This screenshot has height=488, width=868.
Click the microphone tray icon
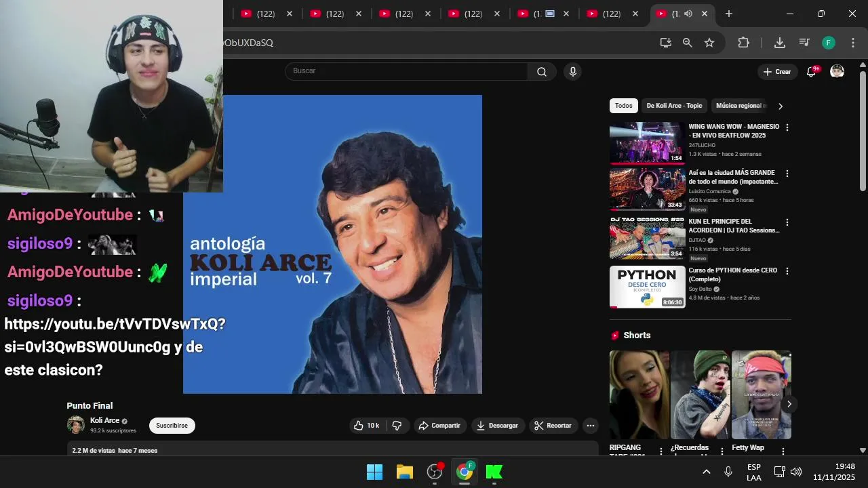728,472
